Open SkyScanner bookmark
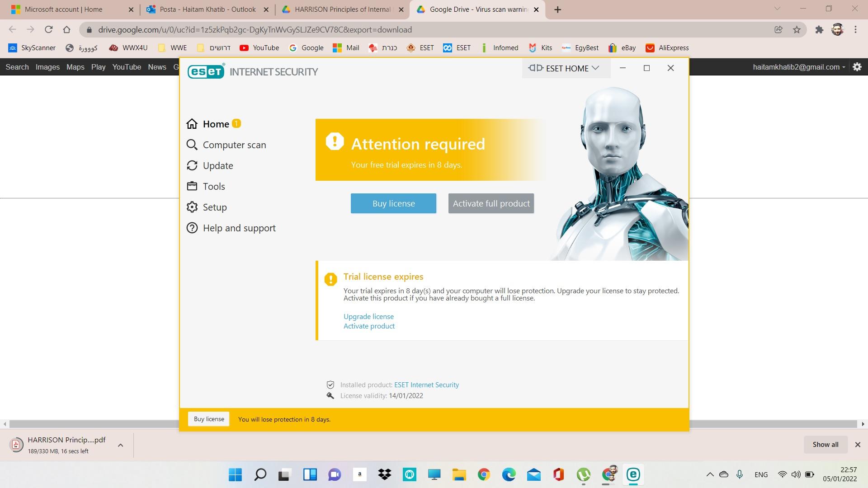 click(32, 48)
